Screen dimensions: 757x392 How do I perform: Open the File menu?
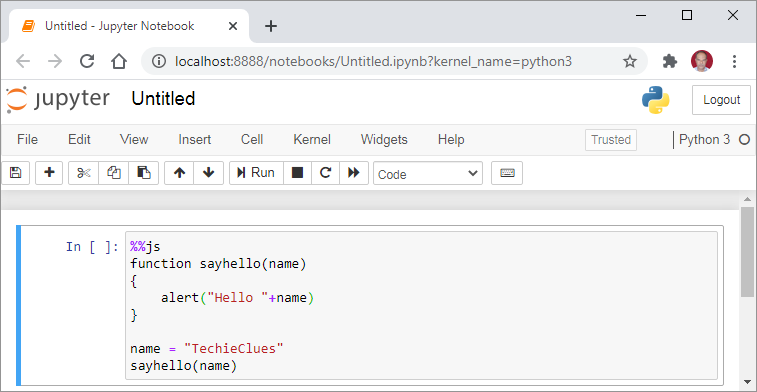point(27,140)
